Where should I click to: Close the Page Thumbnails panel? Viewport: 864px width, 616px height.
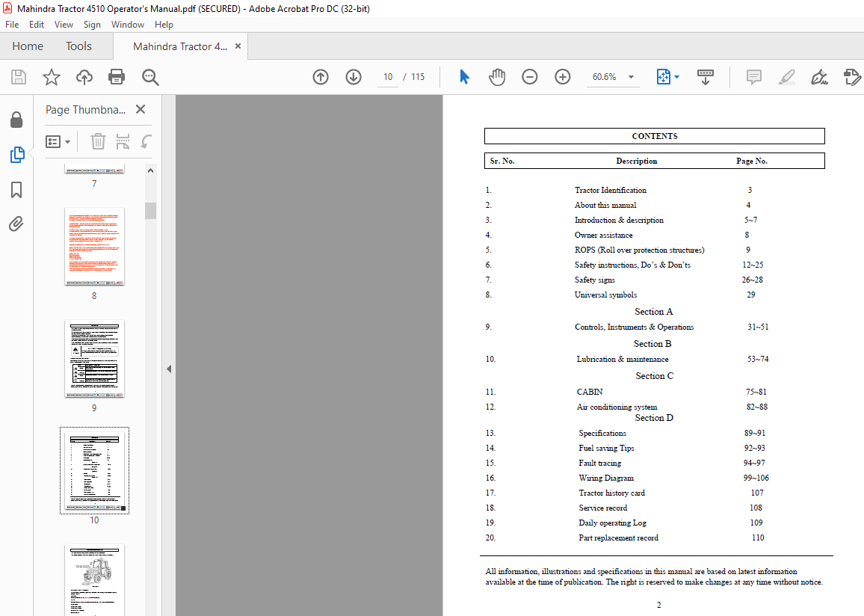141,109
